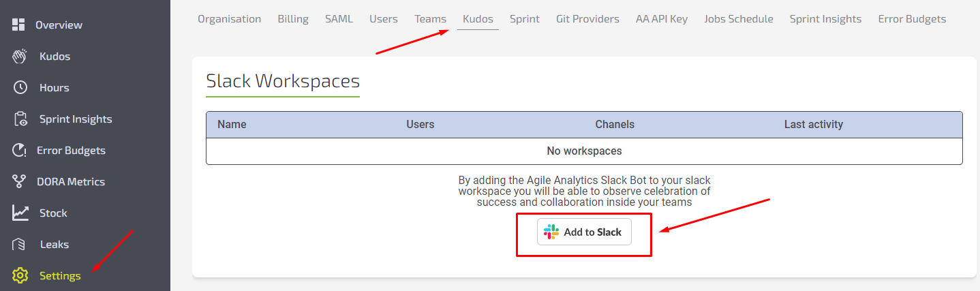The width and height of the screenshot is (980, 291).
Task: Click the Kudos clapping hands icon
Action: 20,57
